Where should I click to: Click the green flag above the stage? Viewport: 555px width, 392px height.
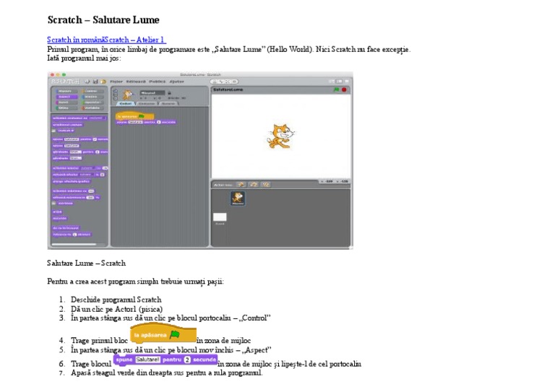click(336, 90)
